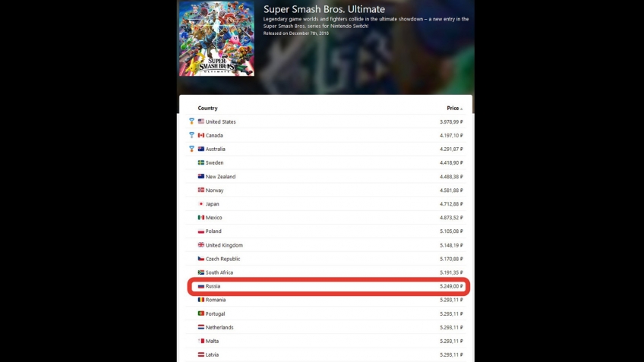Click the Russia price of 5.249,00
644x362 pixels.
tap(451, 286)
